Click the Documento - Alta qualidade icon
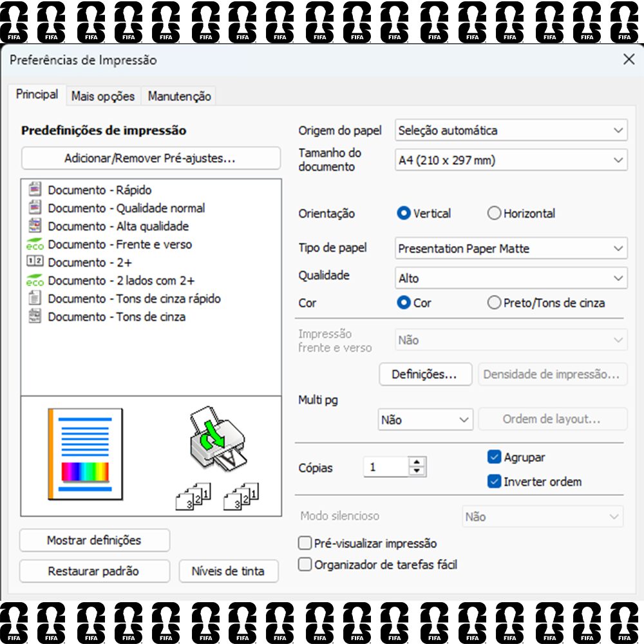 35,225
